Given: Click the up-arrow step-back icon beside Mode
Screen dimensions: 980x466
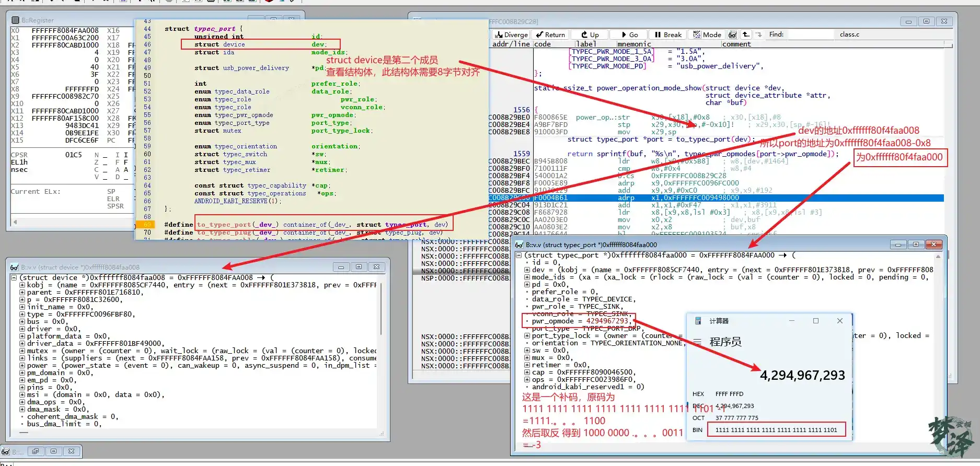Looking at the screenshot, I should click(746, 34).
